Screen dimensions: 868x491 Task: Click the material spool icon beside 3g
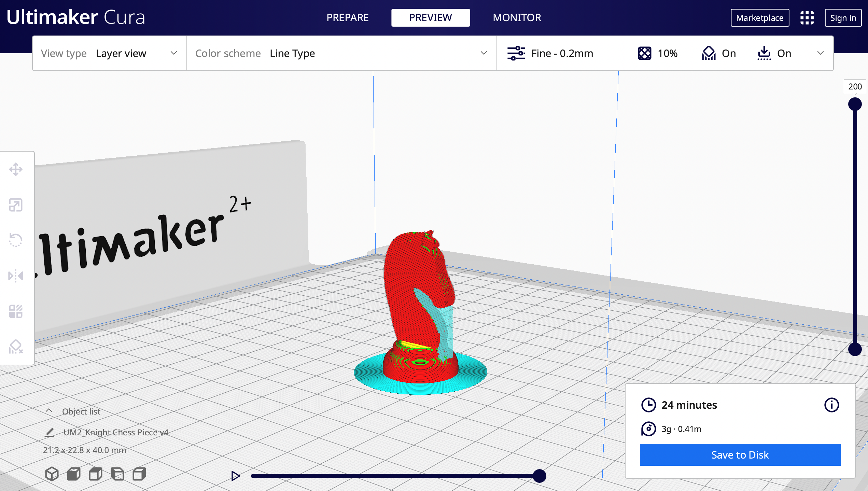[648, 429]
